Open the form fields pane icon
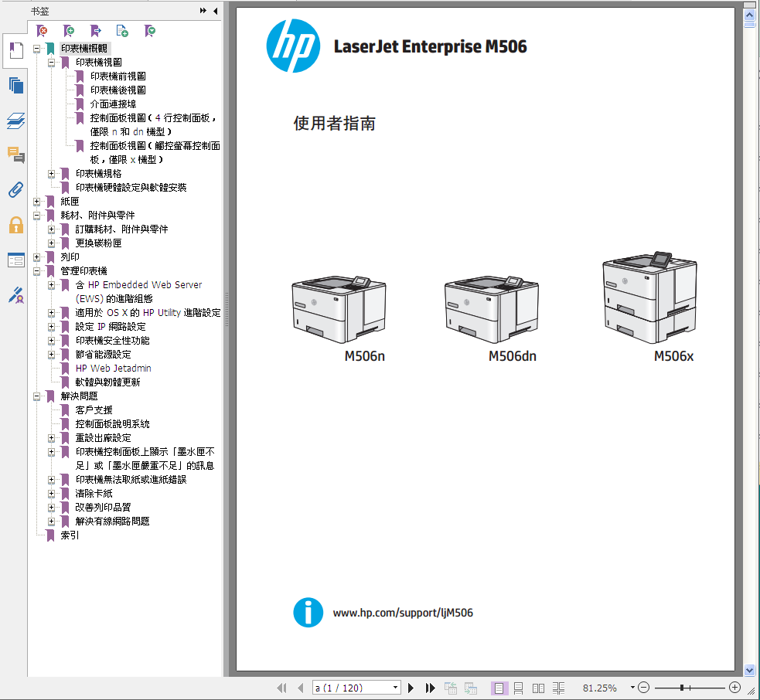 click(x=15, y=260)
